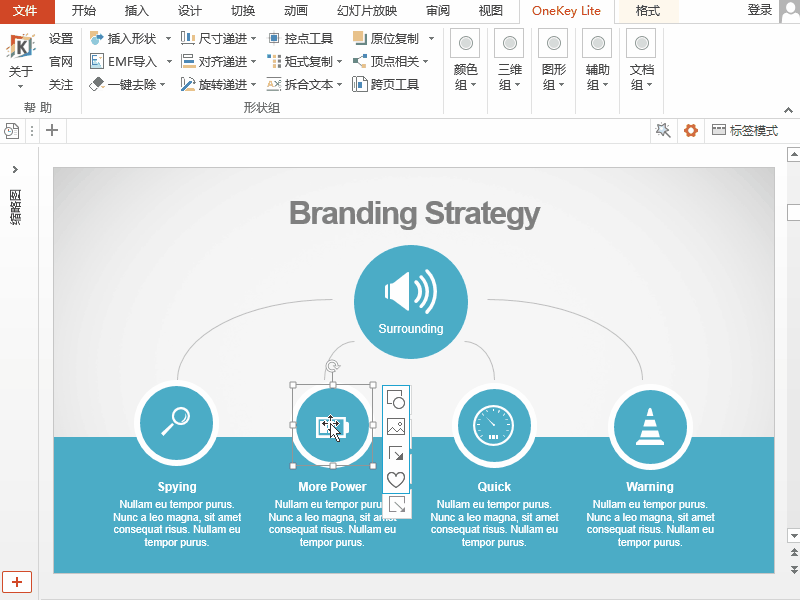The width and height of the screenshot is (800, 600).
Task: Click the 拆合文本 icon
Action: [274, 84]
